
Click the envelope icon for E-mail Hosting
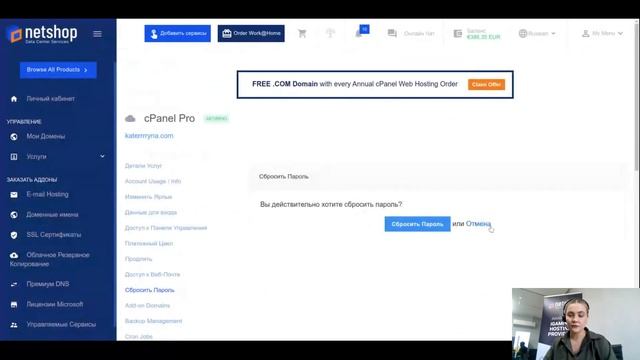click(14, 195)
